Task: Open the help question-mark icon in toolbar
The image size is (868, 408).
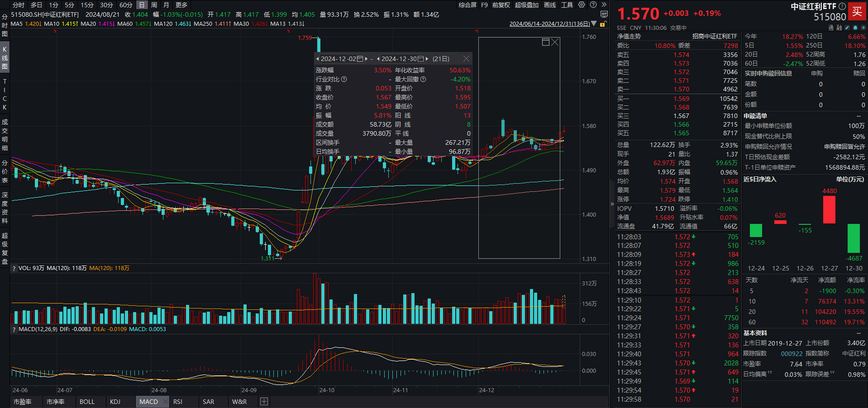Action: coord(593,5)
